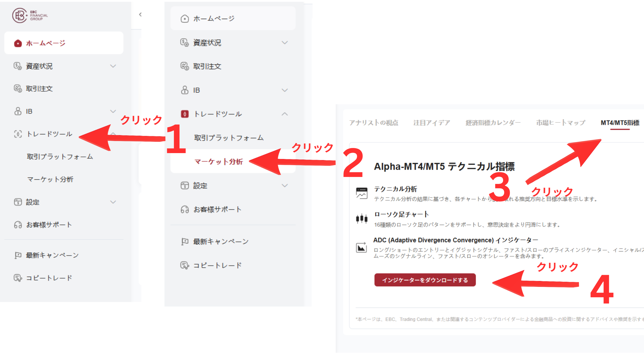Click ADC (Adaptive Divergence Convergence) インジケーター heading

point(456,240)
